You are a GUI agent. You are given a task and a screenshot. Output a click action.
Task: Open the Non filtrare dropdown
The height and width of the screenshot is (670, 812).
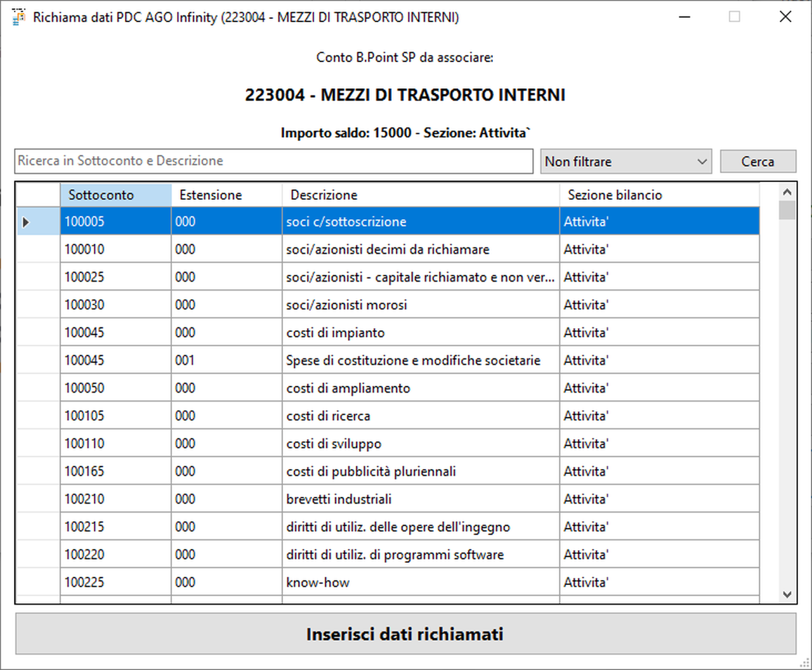tap(626, 161)
